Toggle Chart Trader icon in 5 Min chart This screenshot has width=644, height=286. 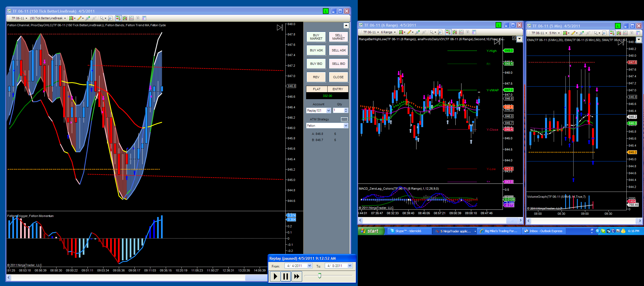(612, 33)
